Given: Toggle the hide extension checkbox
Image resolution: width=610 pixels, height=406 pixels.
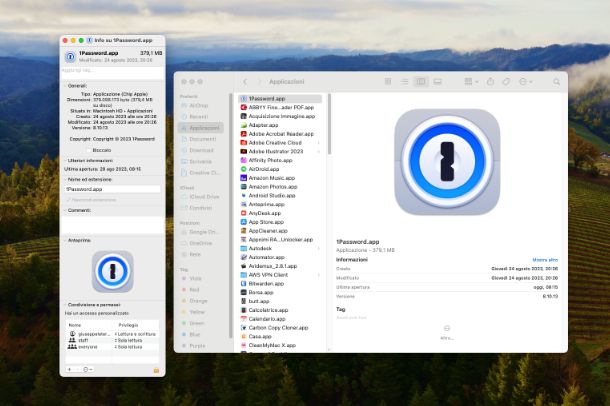Looking at the screenshot, I should pyautogui.click(x=69, y=199).
